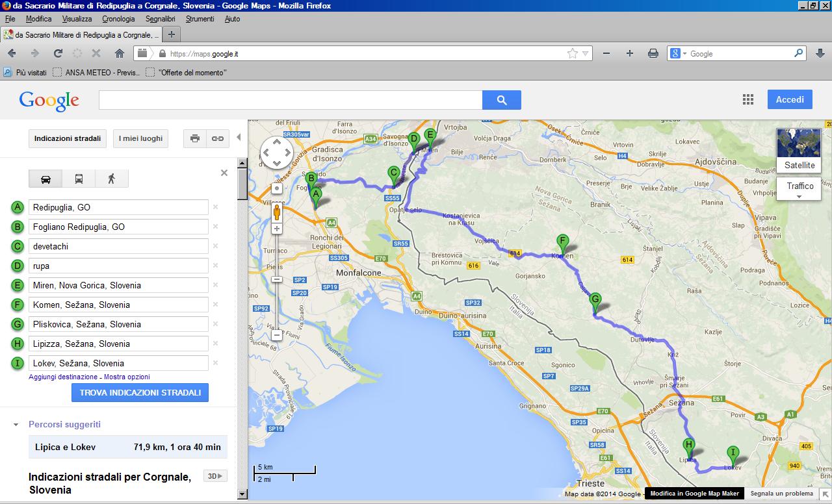
Task: Click the Firefox back arrow button
Action: 12,53
